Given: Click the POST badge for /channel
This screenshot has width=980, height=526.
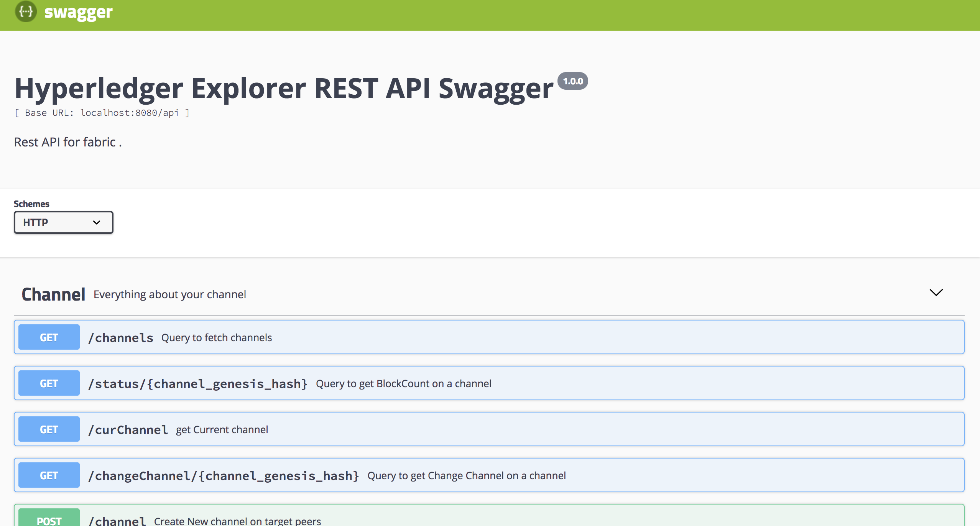Looking at the screenshot, I should [x=49, y=520].
